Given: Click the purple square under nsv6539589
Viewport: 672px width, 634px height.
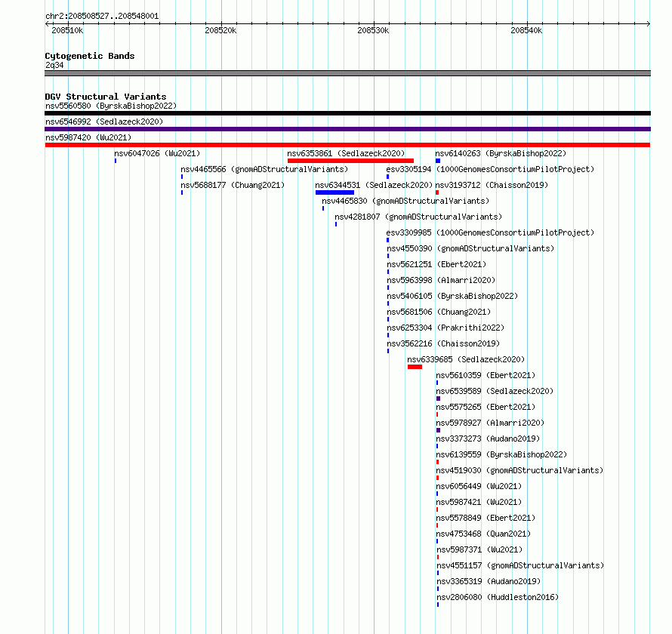Looking at the screenshot, I should (x=439, y=399).
